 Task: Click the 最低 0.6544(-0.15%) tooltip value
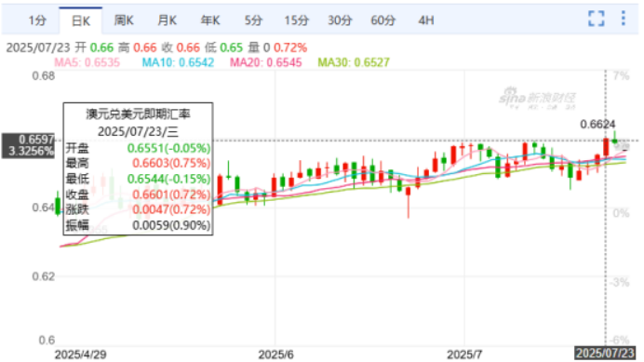pyautogui.click(x=168, y=179)
